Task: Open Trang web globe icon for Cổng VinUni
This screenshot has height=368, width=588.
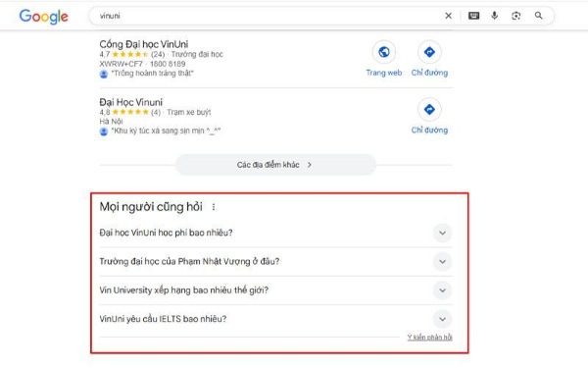Action: click(383, 52)
